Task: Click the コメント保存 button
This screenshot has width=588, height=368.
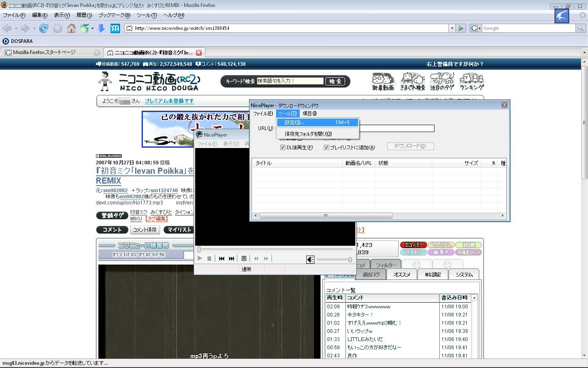Action: point(145,230)
